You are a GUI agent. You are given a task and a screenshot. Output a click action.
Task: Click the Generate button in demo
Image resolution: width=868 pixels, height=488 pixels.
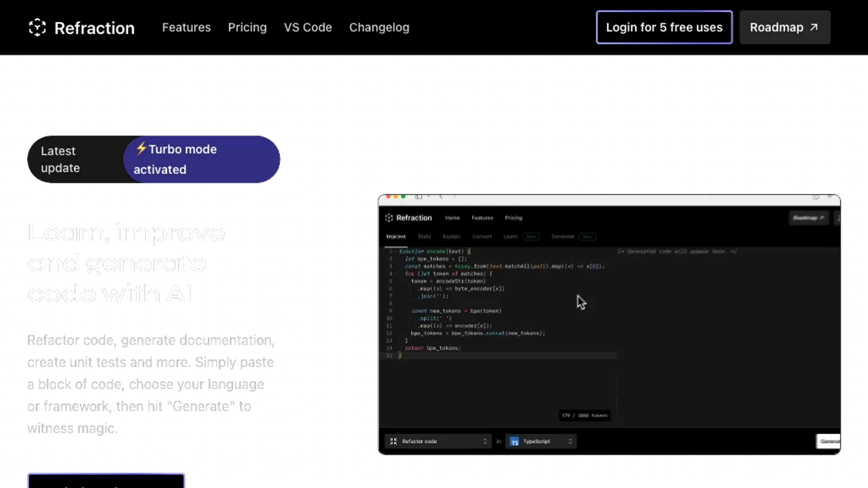pyautogui.click(x=828, y=441)
